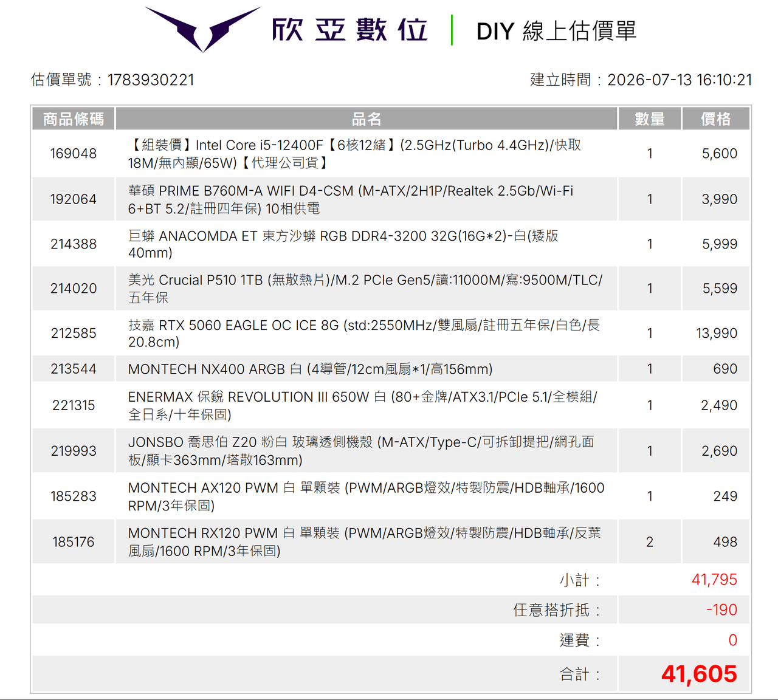Click the 欣亞數位 brand name text
Screen dimensions: 778x700
(349, 30)
